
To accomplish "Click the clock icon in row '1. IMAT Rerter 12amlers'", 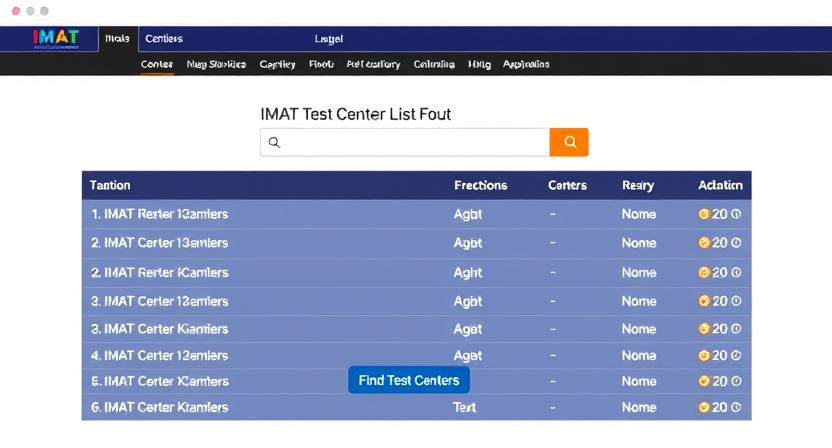I will click(736, 214).
